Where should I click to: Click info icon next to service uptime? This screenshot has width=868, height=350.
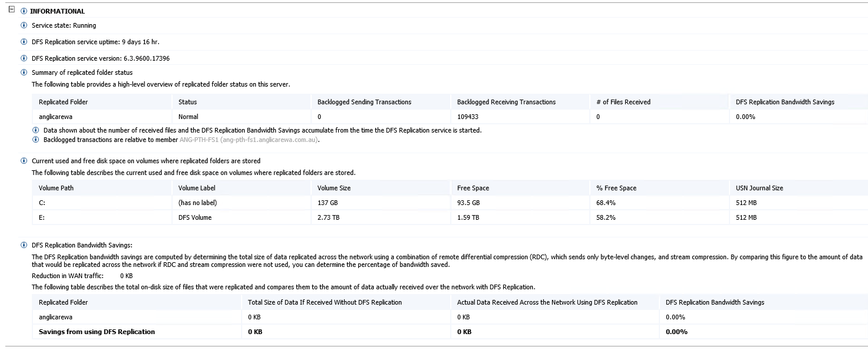[24, 42]
